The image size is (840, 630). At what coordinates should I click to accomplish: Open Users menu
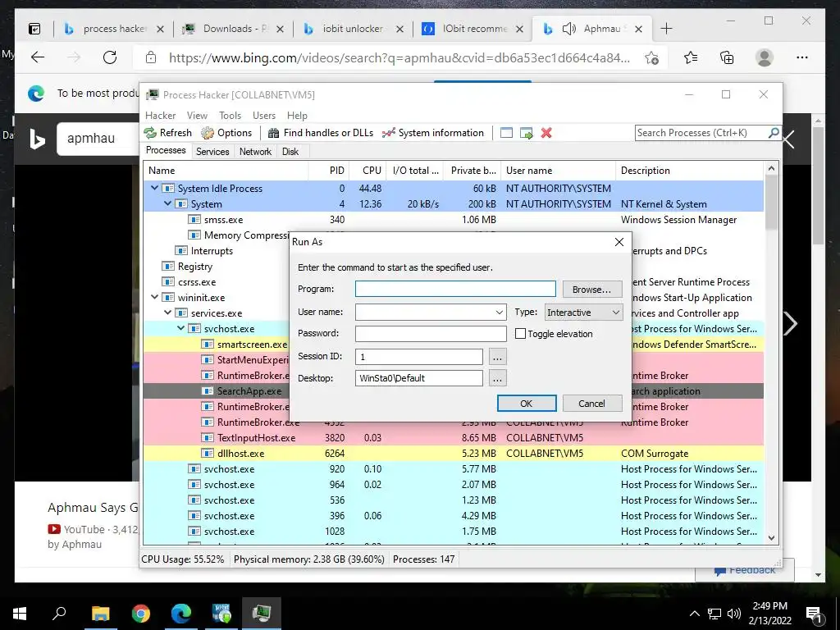[x=264, y=115]
